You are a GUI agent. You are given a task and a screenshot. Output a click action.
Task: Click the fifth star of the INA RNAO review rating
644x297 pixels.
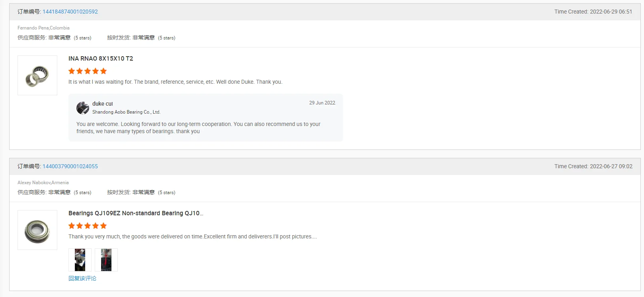click(103, 71)
